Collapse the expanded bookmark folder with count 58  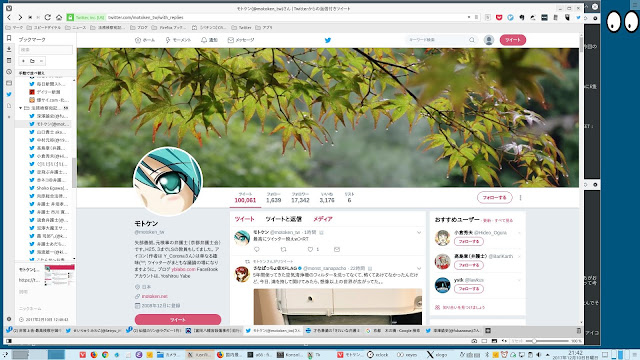tap(20, 108)
